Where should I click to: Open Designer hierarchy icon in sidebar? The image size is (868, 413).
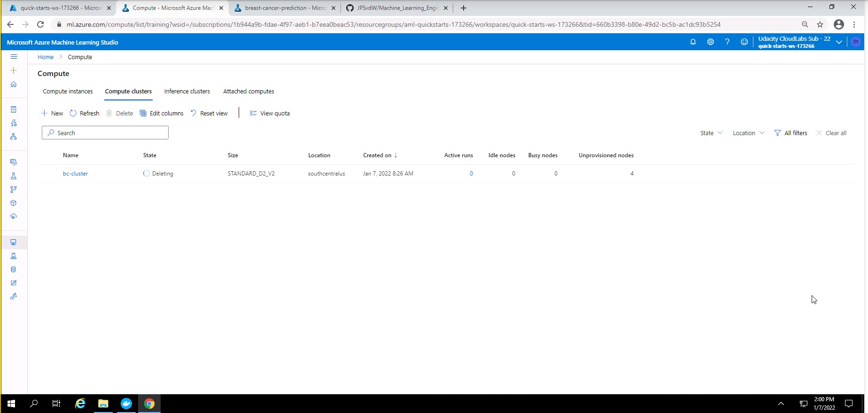coord(14,137)
